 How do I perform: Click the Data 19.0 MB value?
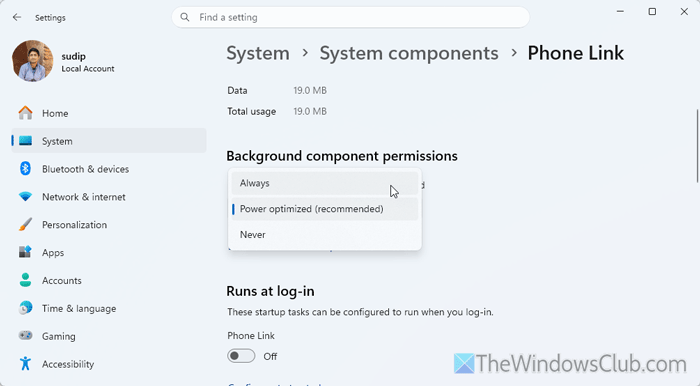pyautogui.click(x=310, y=91)
